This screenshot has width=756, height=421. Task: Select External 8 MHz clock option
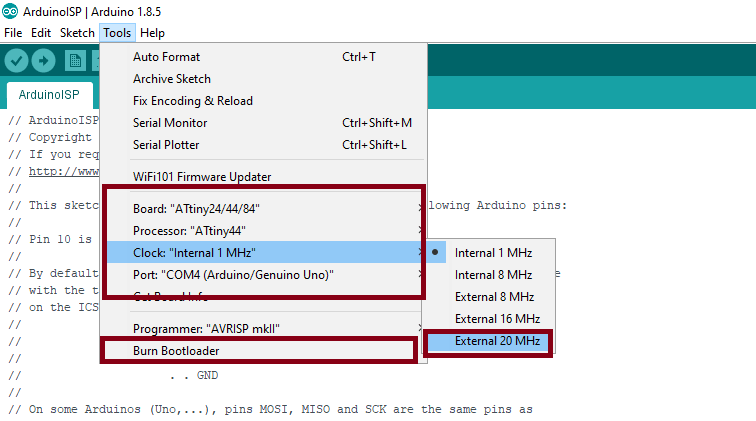(491, 297)
